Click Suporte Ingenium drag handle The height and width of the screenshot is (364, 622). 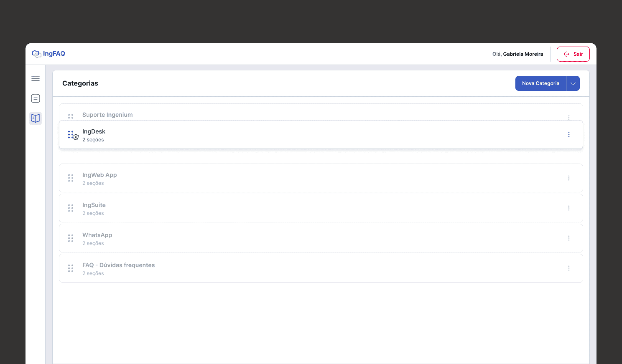pyautogui.click(x=71, y=116)
